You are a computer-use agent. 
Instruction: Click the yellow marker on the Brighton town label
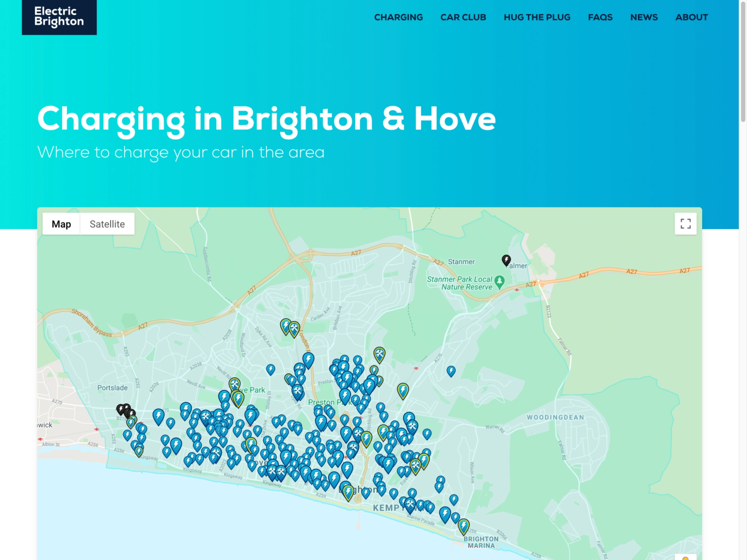(348, 493)
